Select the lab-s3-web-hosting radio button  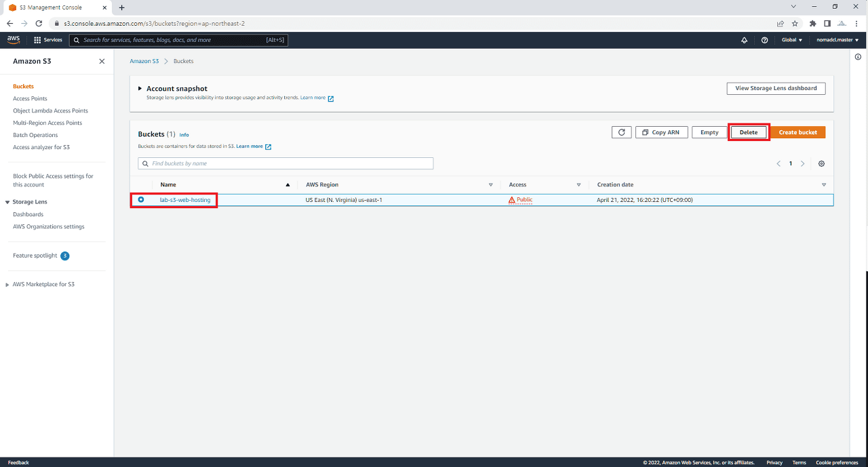(x=141, y=199)
